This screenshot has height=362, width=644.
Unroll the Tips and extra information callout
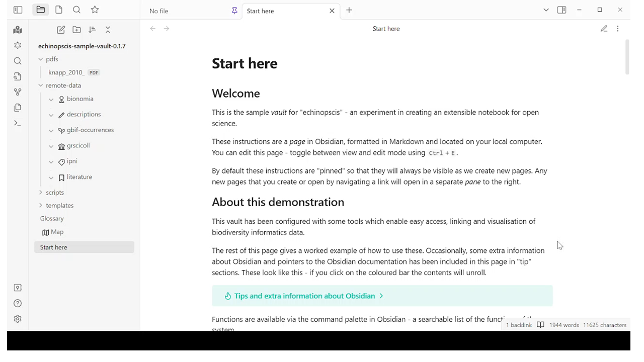[382, 296]
